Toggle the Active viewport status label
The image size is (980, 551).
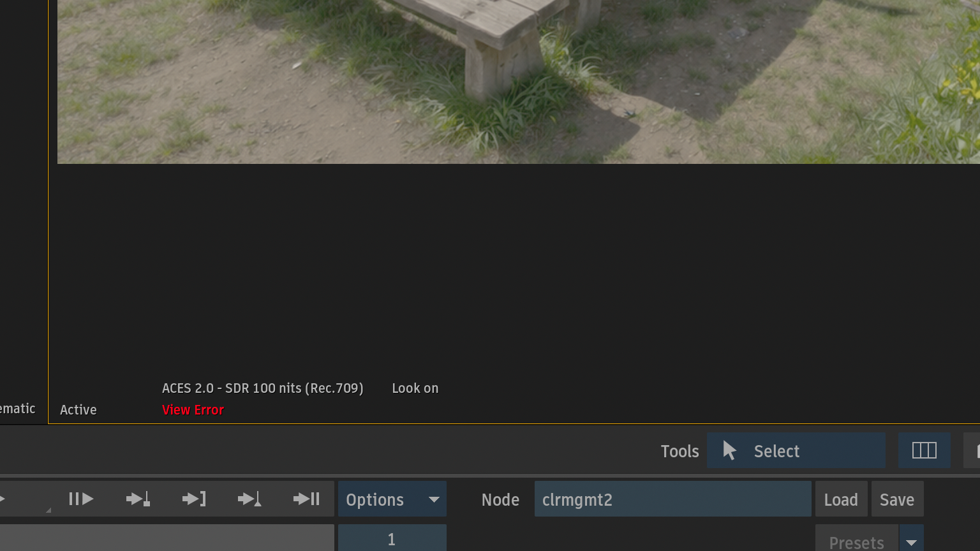pos(78,410)
